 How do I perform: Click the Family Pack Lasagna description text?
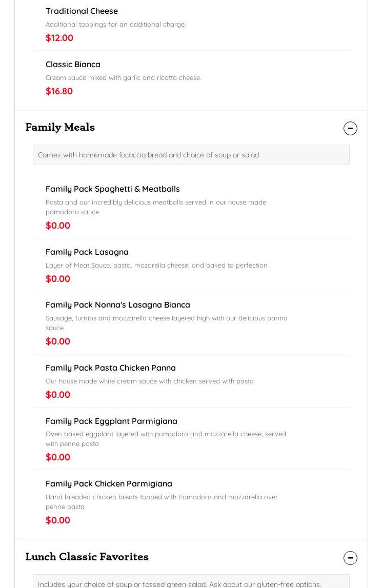pos(156,265)
